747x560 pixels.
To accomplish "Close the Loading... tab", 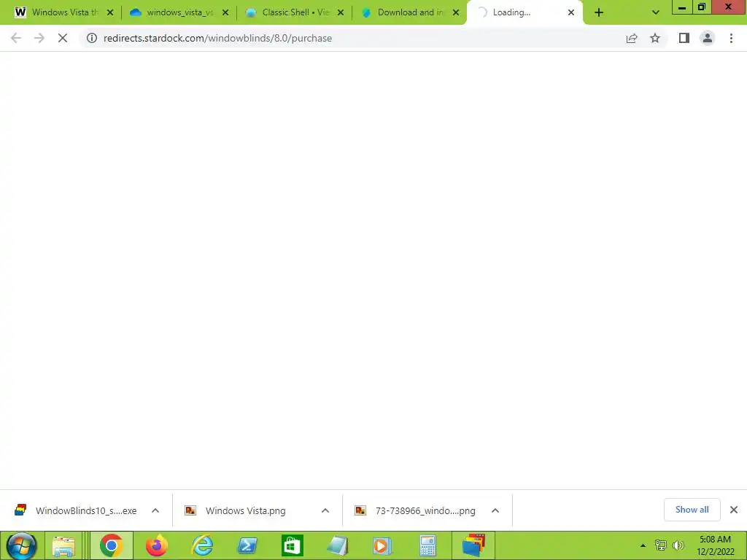I will point(571,13).
